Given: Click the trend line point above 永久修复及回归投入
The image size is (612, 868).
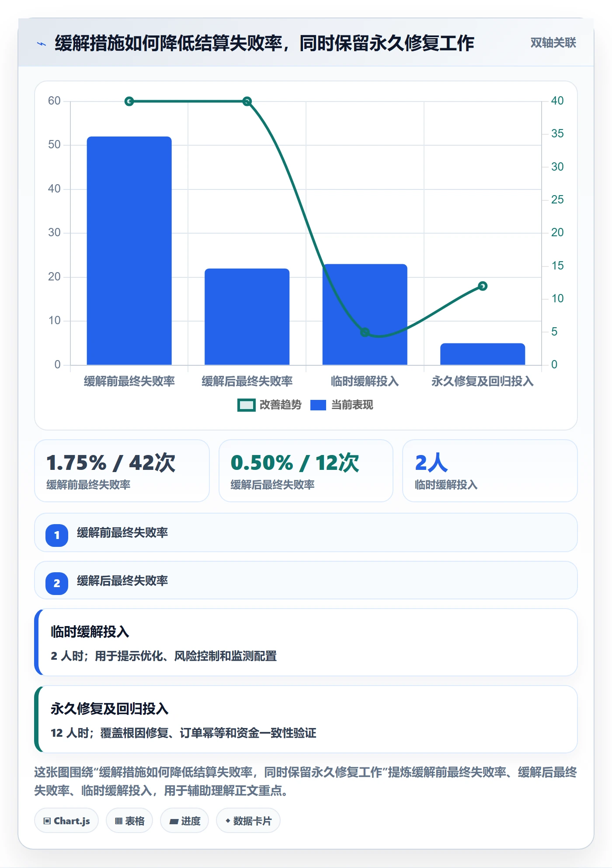Looking at the screenshot, I should 483,286.
